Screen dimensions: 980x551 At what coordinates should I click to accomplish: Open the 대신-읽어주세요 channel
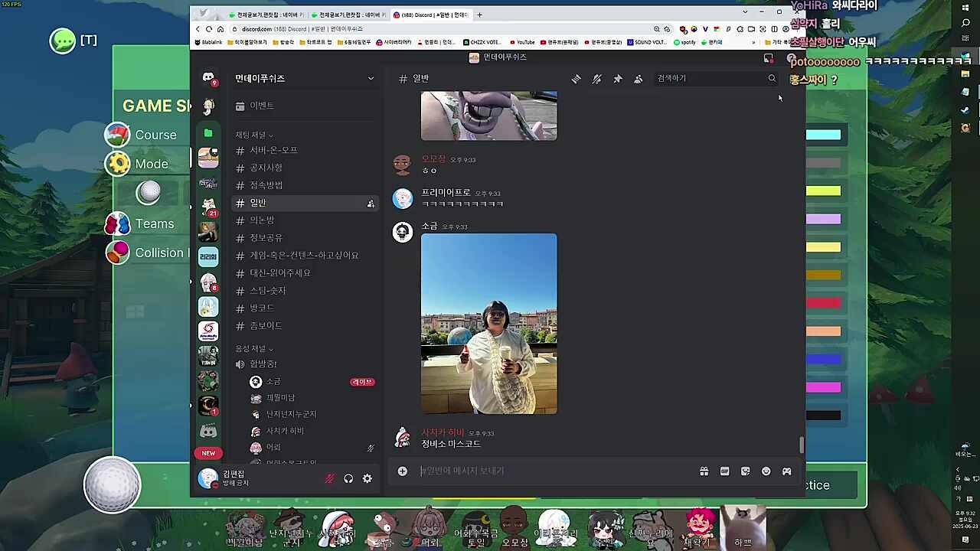coord(305,273)
